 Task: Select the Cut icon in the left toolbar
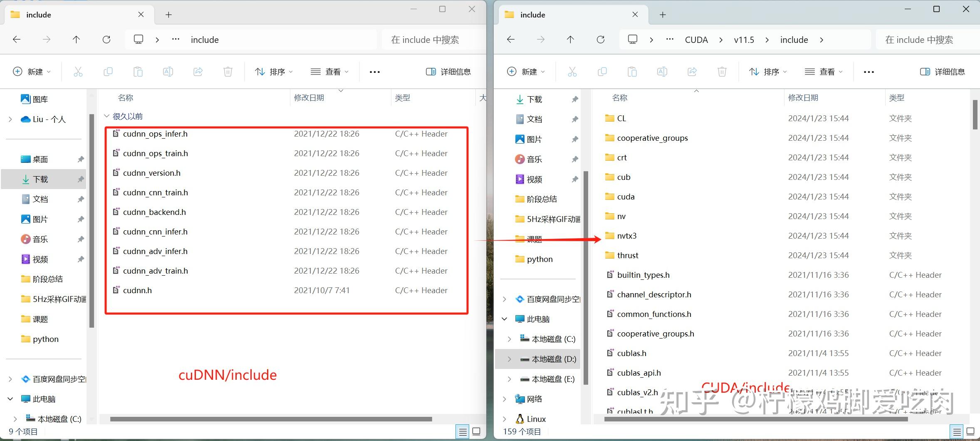(x=78, y=71)
